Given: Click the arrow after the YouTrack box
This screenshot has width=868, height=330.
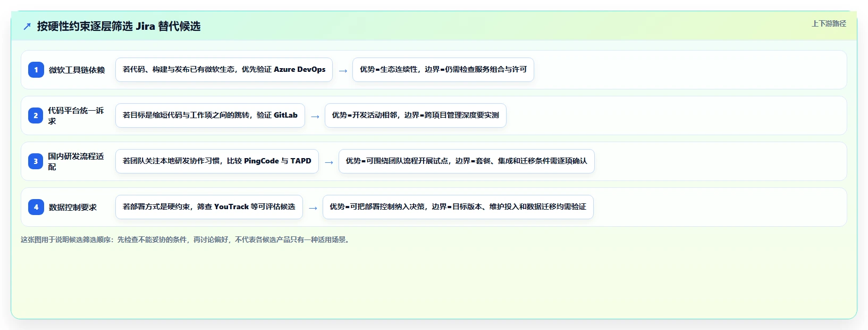Looking at the screenshot, I should point(313,208).
